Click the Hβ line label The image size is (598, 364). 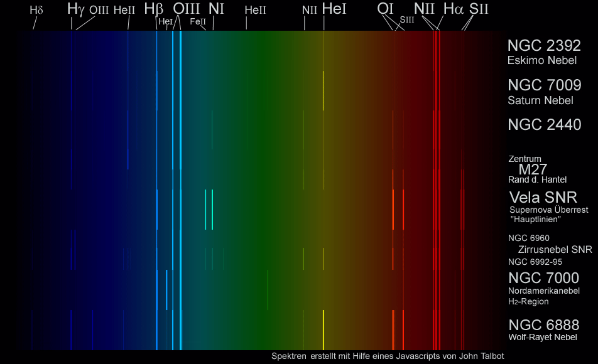154,9
